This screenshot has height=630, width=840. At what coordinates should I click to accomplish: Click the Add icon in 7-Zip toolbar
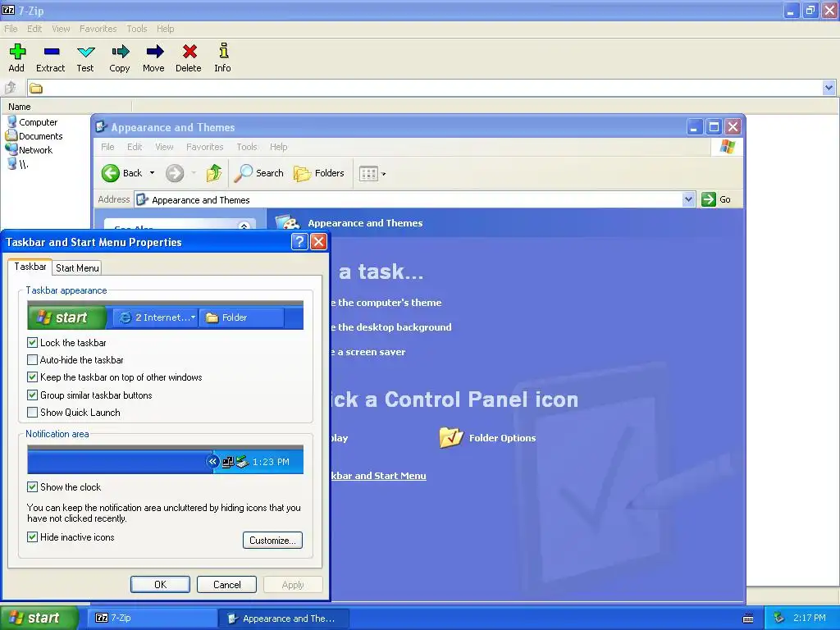coord(17,52)
